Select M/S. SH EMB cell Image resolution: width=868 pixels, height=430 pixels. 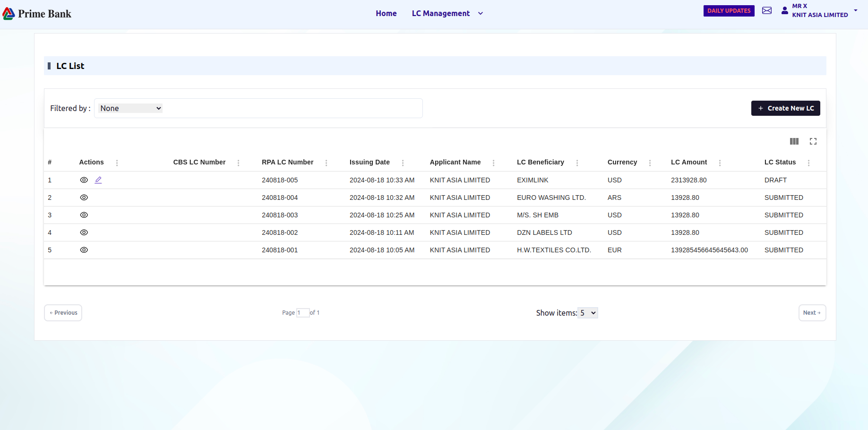(x=538, y=215)
